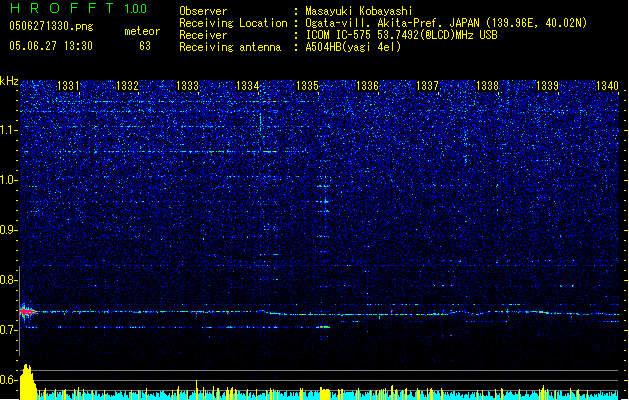Click time marker 1334
Viewport: 629px width, 400px height.
248,86
